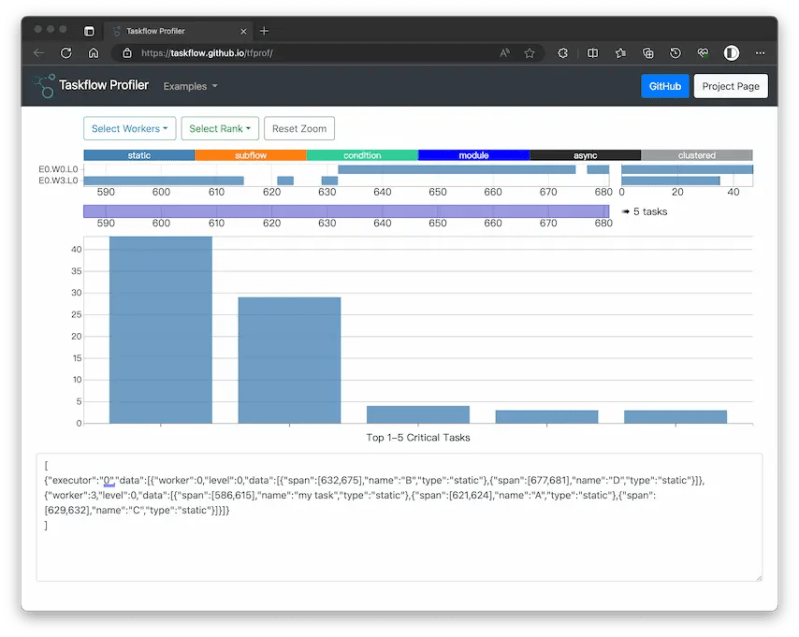This screenshot has height=637, width=799.
Task: Click the browser back arrow
Action: pos(39,53)
